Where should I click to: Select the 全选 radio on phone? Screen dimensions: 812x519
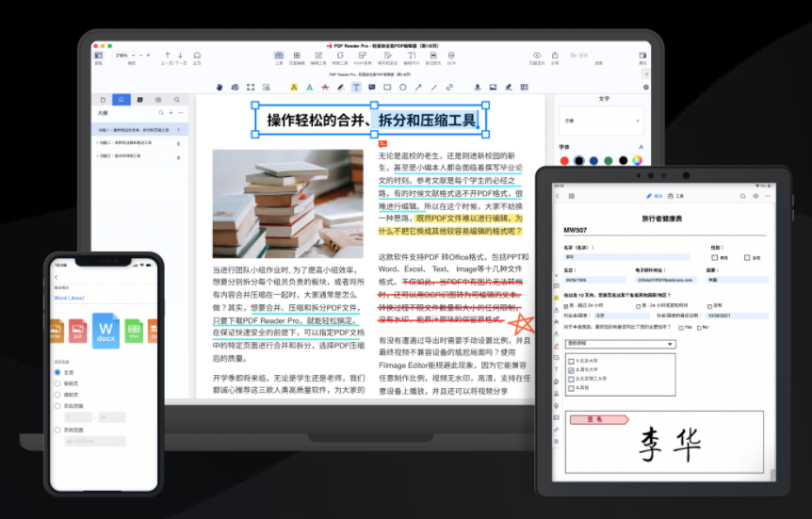click(x=57, y=372)
